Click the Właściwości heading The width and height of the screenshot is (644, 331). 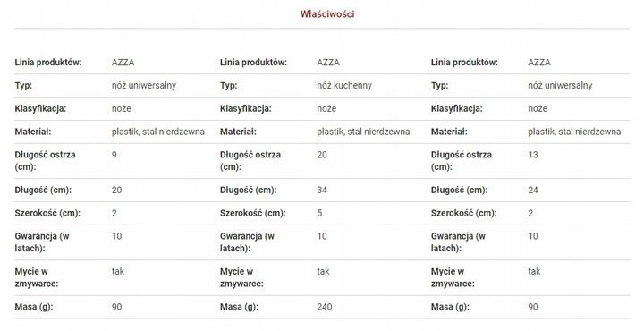tap(327, 14)
